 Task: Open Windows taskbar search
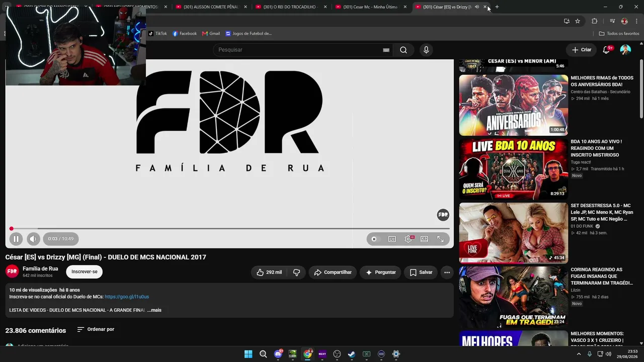[x=263, y=354]
